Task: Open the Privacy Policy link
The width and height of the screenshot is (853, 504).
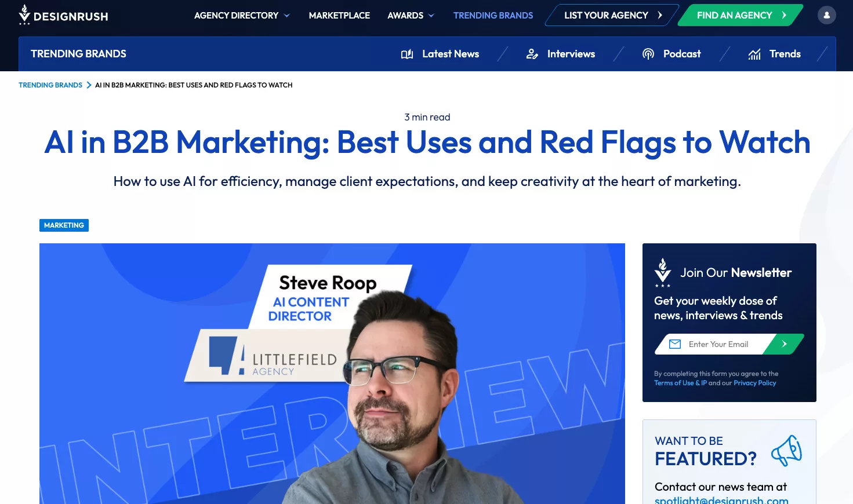Action: (x=754, y=383)
